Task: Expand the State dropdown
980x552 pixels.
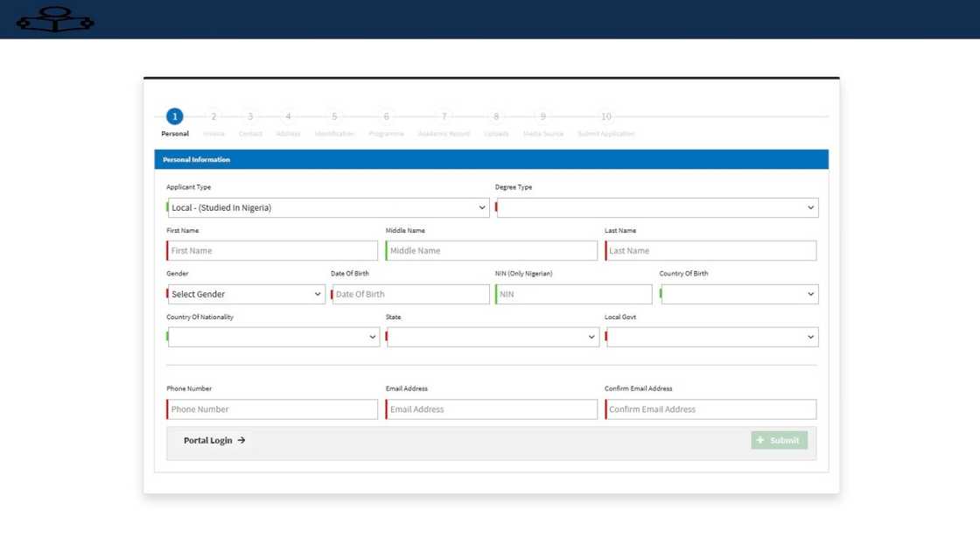Action: tap(493, 338)
